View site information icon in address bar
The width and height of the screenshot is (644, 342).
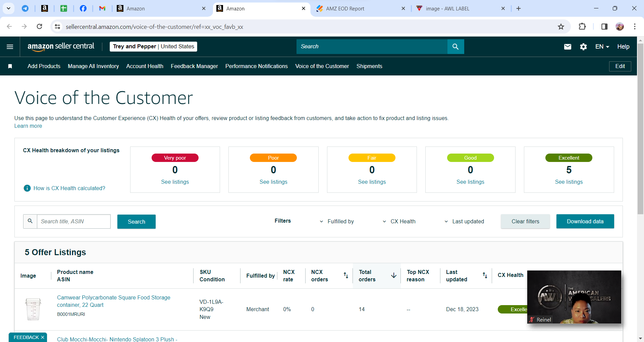click(57, 27)
